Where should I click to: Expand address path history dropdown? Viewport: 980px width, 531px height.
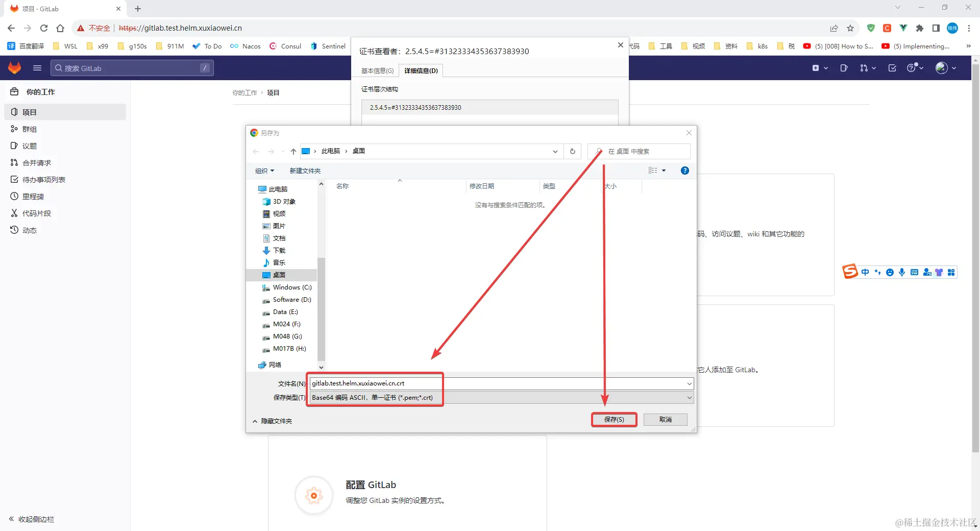click(555, 151)
